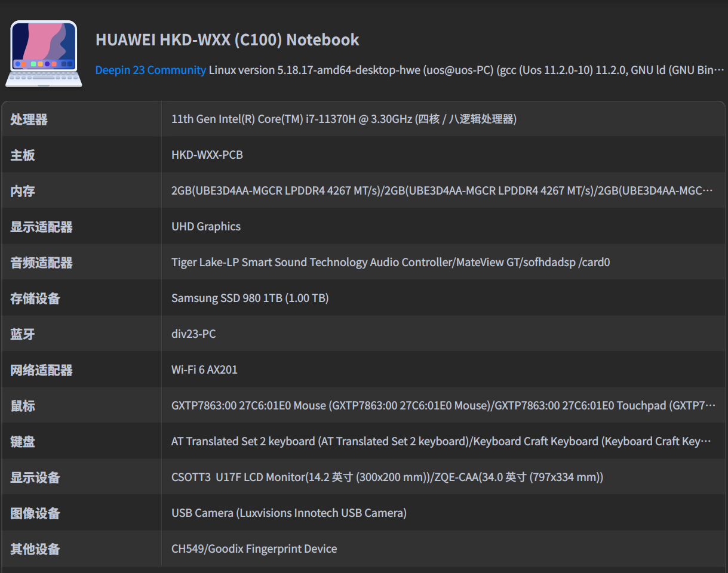
Task: Click the Luxvisions USB Camera value
Action: point(289,513)
